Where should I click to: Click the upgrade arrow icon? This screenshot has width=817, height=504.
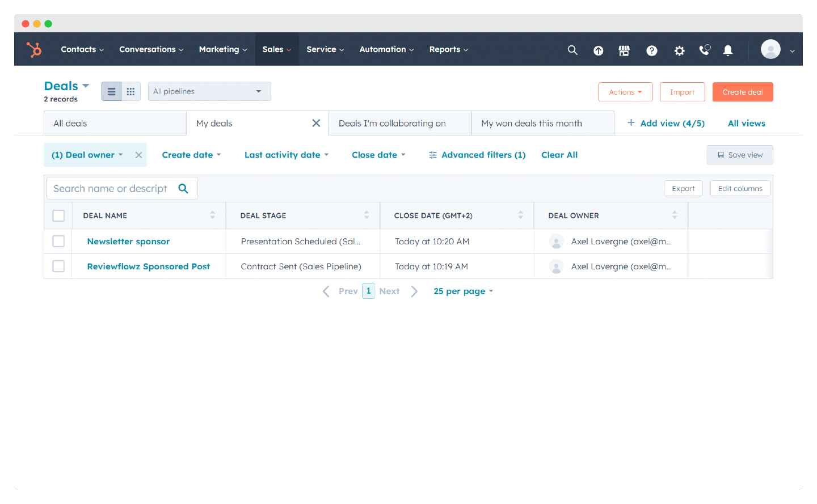[598, 50]
